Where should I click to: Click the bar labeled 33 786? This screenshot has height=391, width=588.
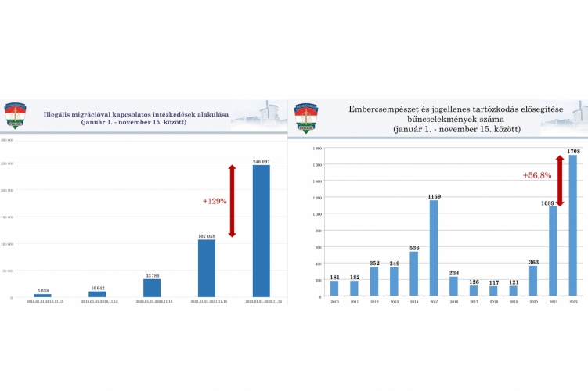151,288
